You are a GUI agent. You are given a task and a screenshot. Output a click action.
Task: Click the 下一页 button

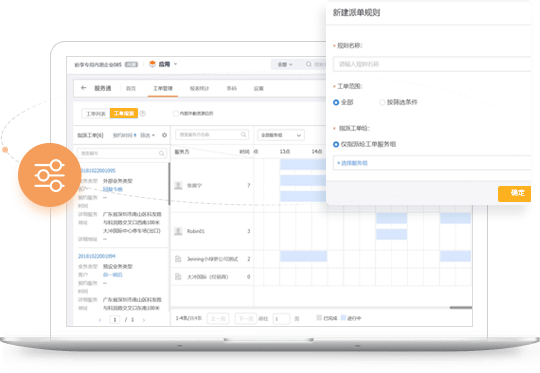[x=246, y=319]
